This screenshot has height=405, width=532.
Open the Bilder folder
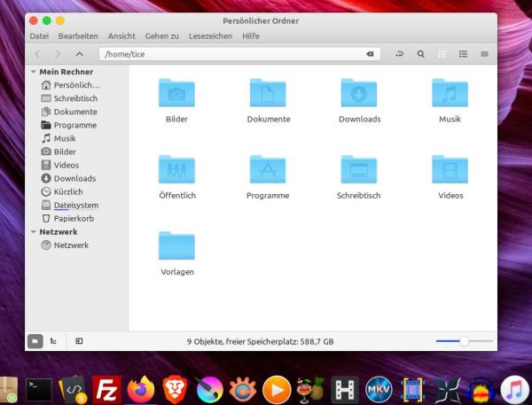pyautogui.click(x=176, y=93)
